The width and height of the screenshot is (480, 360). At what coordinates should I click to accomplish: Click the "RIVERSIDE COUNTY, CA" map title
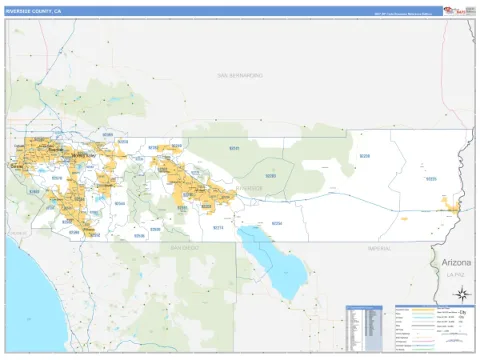(x=33, y=11)
